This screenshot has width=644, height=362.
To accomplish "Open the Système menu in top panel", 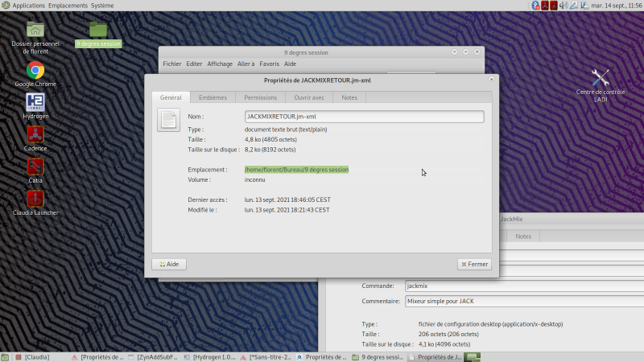I will click(x=102, y=6).
